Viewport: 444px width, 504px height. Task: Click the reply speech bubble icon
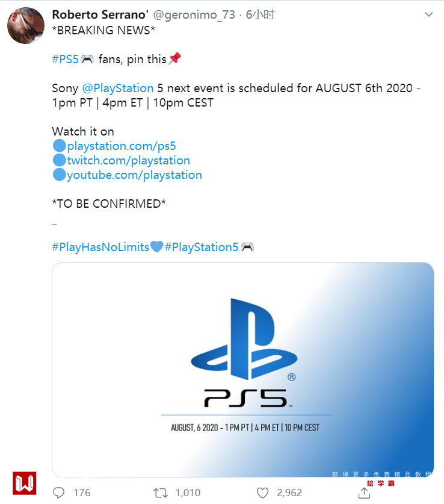tap(58, 493)
